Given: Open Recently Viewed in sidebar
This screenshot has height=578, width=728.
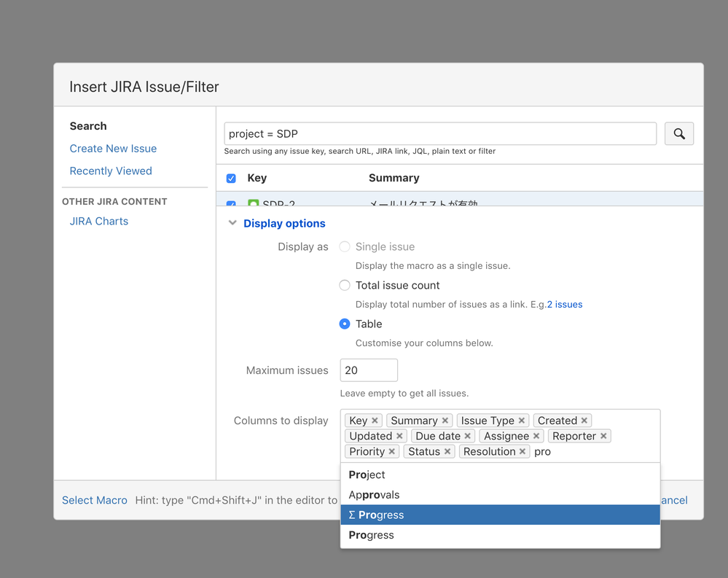Looking at the screenshot, I should (111, 171).
